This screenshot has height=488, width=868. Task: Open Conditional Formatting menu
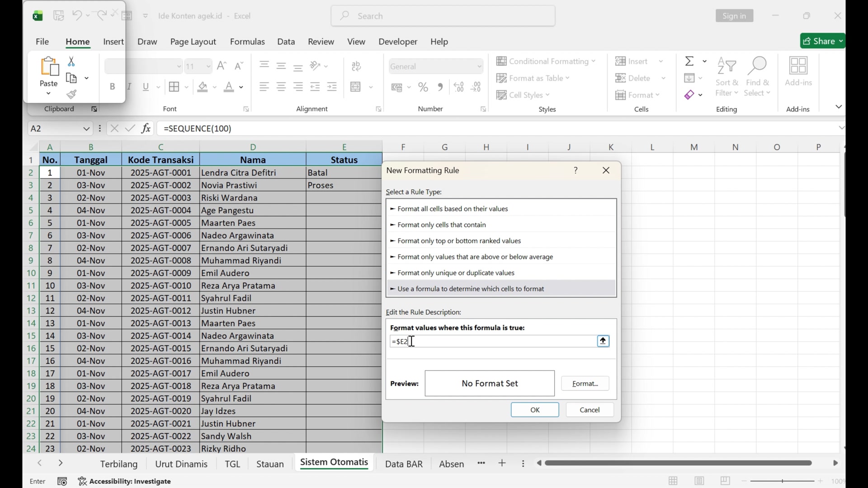[x=546, y=61]
